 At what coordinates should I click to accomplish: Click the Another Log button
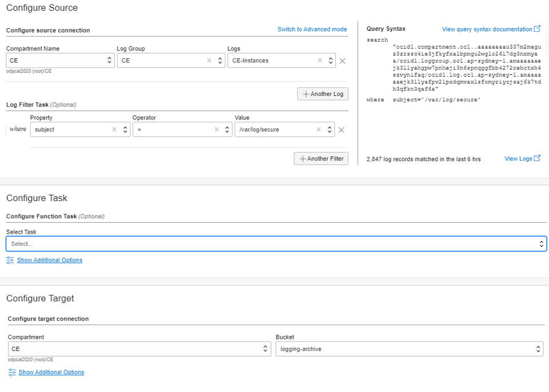(x=322, y=94)
